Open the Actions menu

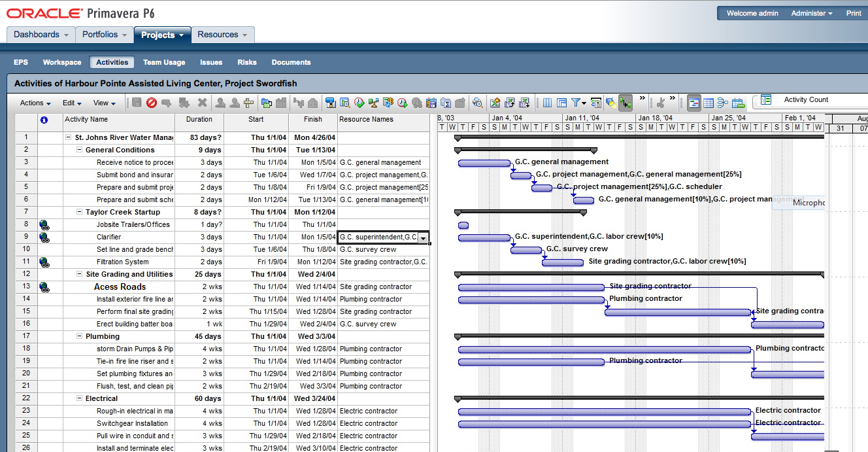(x=35, y=103)
